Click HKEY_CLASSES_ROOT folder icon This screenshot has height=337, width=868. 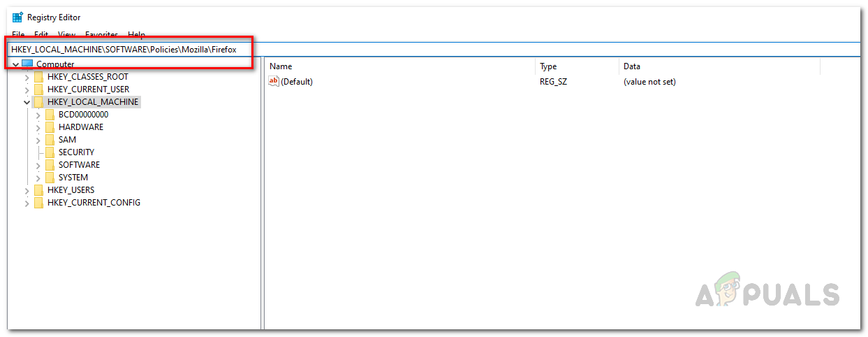pyautogui.click(x=38, y=77)
